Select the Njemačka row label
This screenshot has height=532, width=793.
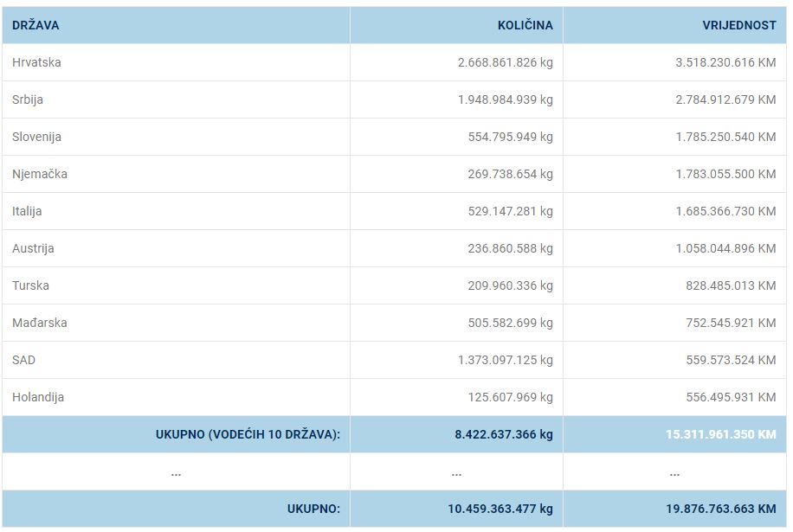pyautogui.click(x=40, y=174)
